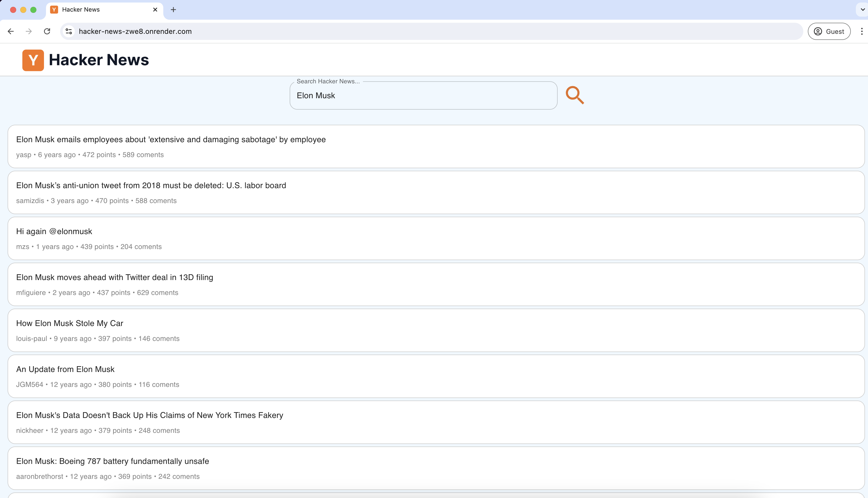Click the 'samizdis' author metadata line

pos(97,201)
